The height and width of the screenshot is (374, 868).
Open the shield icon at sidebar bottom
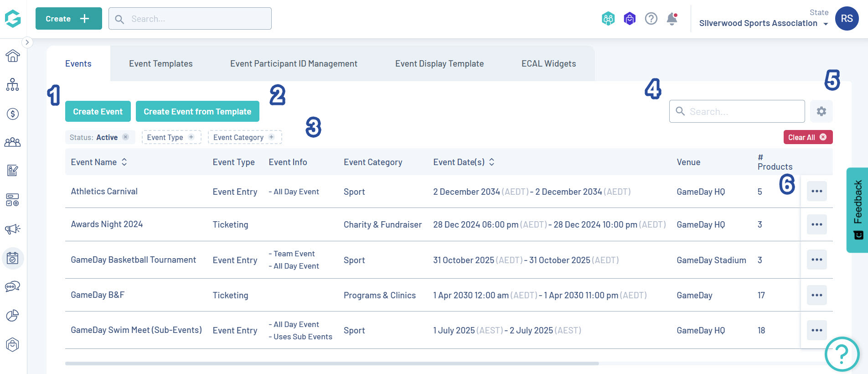click(13, 345)
